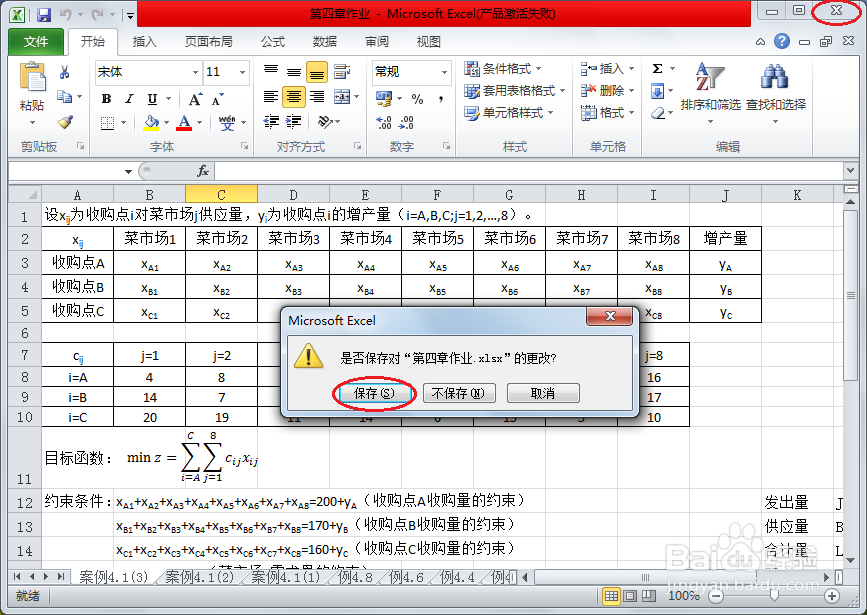Toggle bottom vertical alignment
The height and width of the screenshot is (615, 867).
point(317,72)
